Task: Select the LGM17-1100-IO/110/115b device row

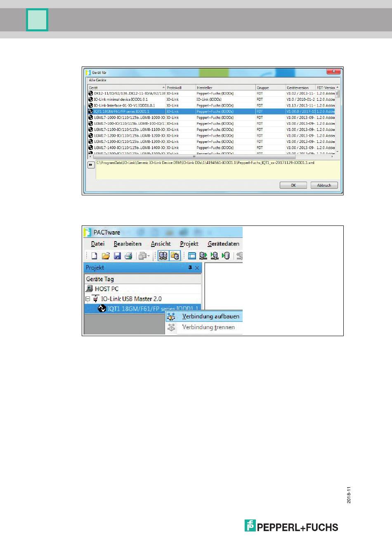Action: [211, 129]
